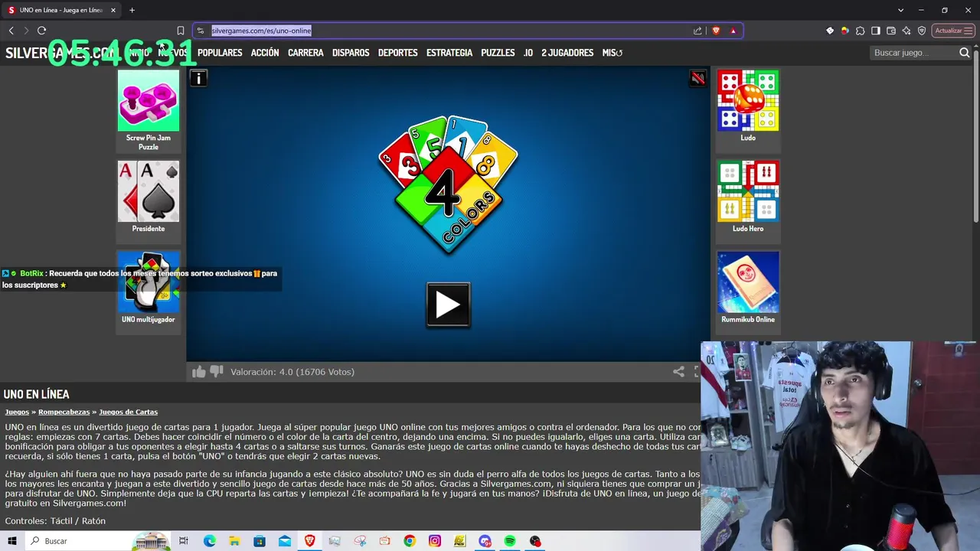The image size is (980, 551).
Task: Focus the Buscar juego search field
Action: tap(914, 53)
